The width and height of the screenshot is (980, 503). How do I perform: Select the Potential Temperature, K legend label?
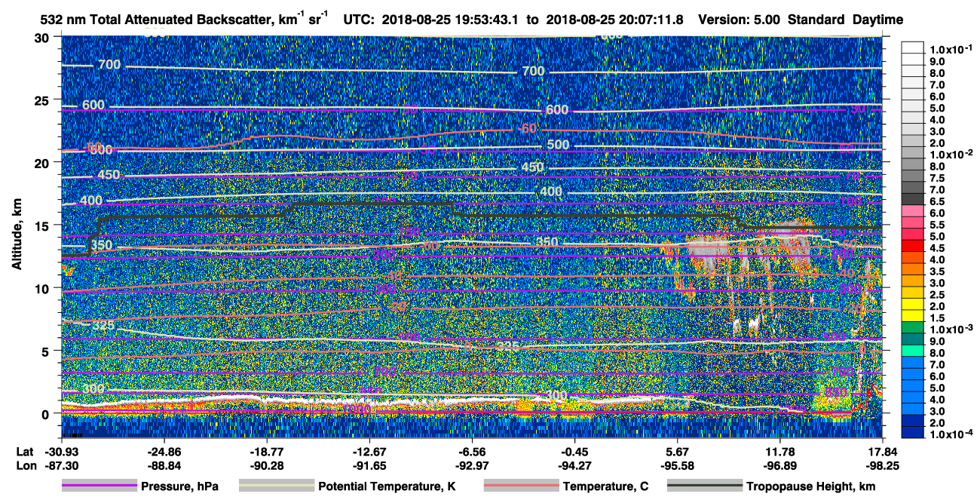(x=387, y=486)
